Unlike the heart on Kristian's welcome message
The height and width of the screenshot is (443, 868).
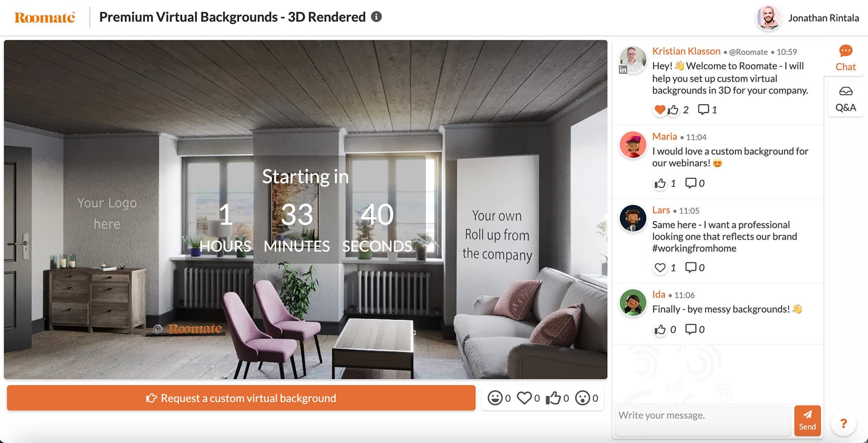coord(660,109)
